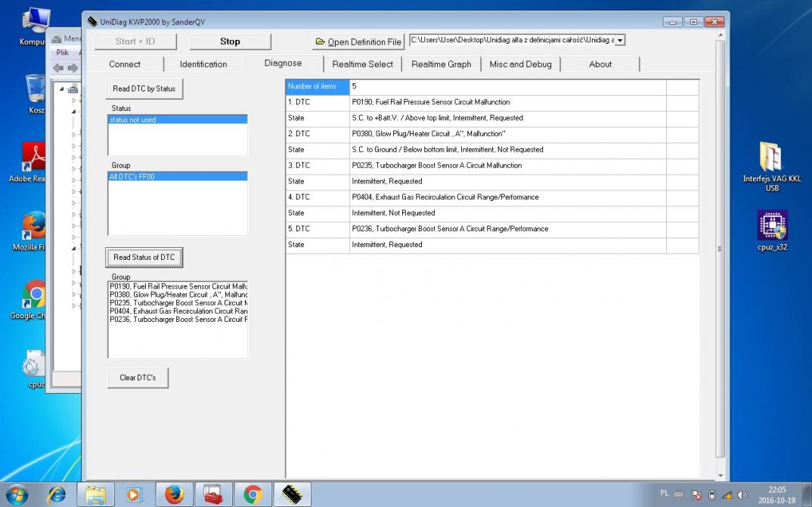The height and width of the screenshot is (507, 812).
Task: Click the folder icon on Open Definition File
Action: coord(320,42)
